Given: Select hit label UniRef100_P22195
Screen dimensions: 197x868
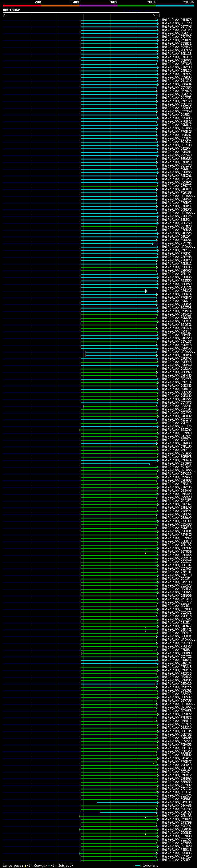Looking at the screenshot, I should pos(177,410).
